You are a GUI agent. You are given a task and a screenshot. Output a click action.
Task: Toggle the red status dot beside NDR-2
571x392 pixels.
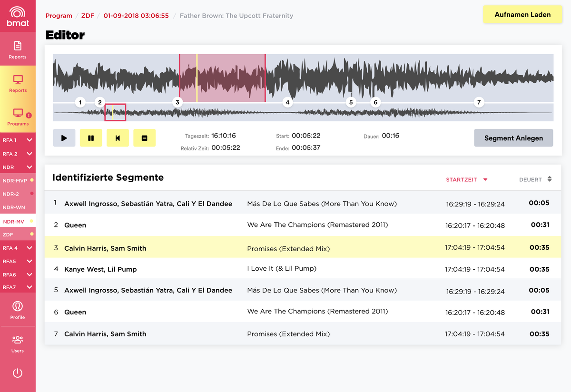click(x=32, y=194)
